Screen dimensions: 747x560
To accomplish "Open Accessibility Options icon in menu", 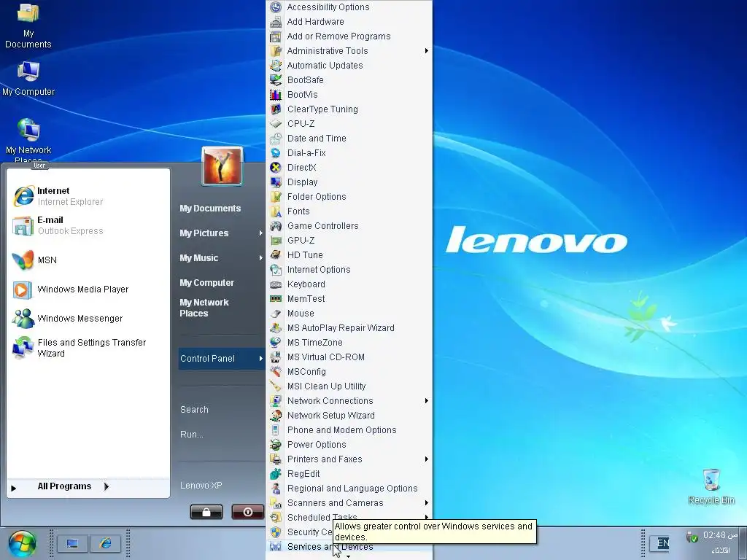I will click(275, 7).
